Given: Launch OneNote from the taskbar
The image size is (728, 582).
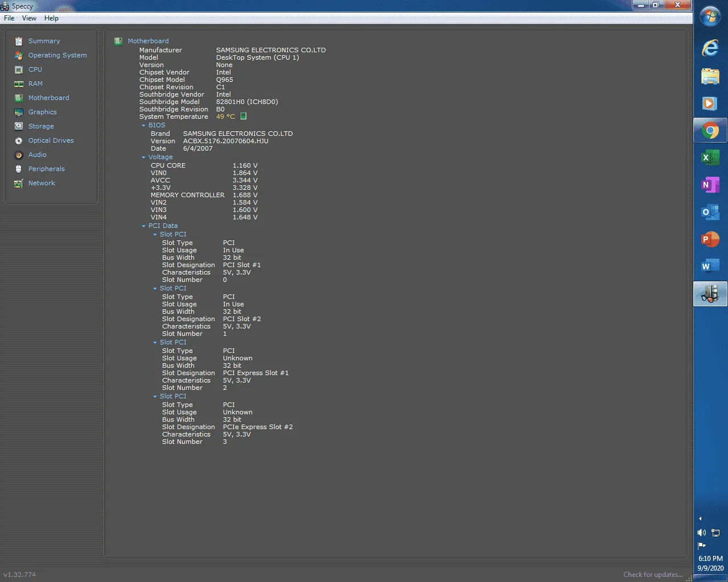Looking at the screenshot, I should [710, 185].
